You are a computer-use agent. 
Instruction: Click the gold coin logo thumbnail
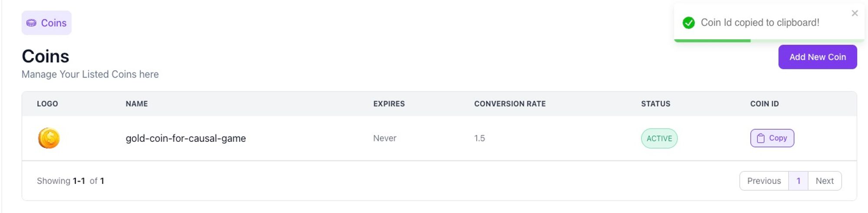point(49,138)
